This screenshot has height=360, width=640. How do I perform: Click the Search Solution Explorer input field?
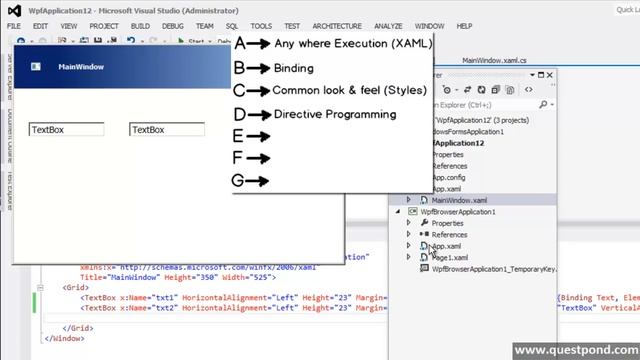pos(486,105)
